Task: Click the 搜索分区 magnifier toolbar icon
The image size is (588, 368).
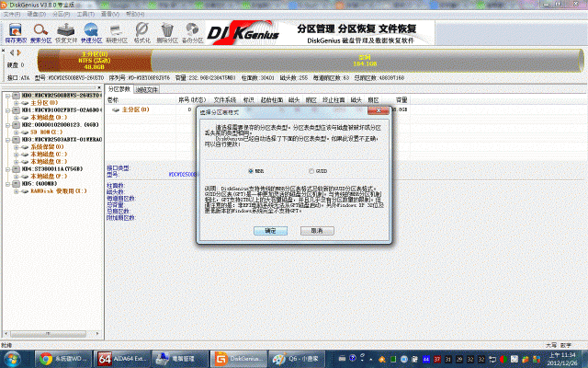Action: coord(40,33)
